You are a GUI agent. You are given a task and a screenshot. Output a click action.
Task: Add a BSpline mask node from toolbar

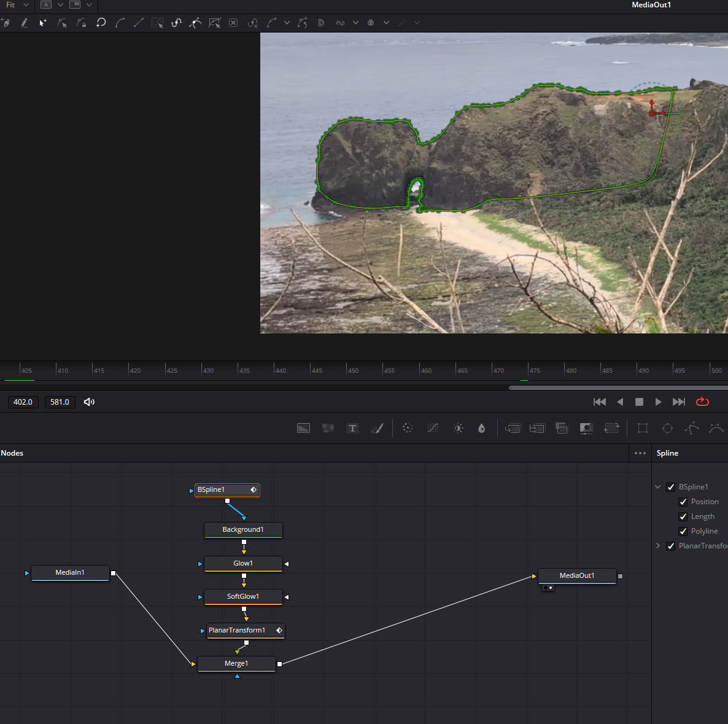(716, 428)
